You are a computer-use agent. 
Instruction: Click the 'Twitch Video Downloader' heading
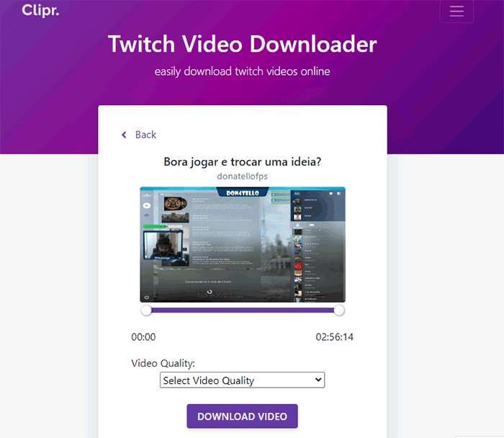pyautogui.click(x=243, y=44)
